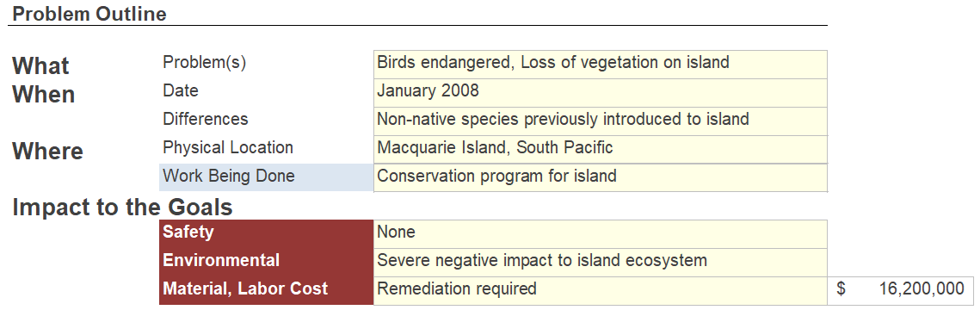Click the January 2008 date cell
Image resolution: width=980 pixels, height=310 pixels.
(600, 93)
